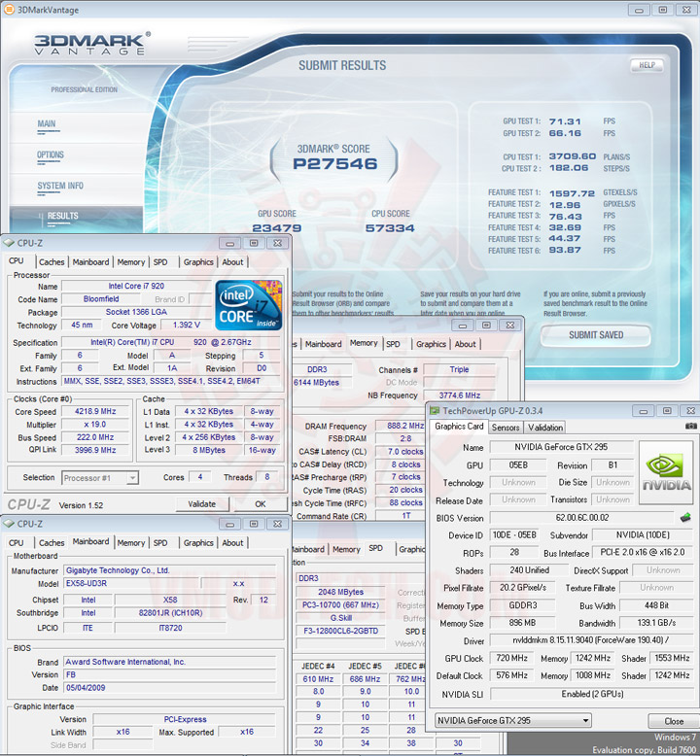Screen dimensions: 700x756
Task: Click the 3DMark Vantage title bar icon
Action: (8, 9)
